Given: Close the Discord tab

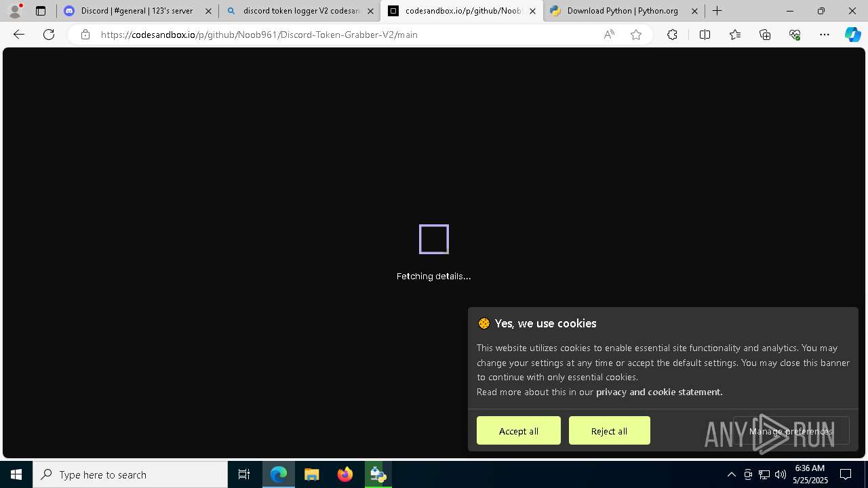Looking at the screenshot, I should pyautogui.click(x=208, y=11).
